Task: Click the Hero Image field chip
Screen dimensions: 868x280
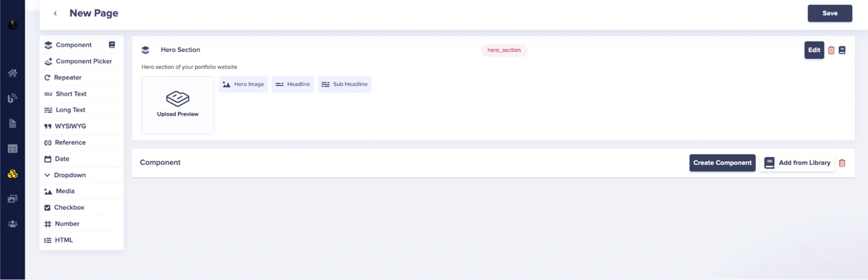Action: coord(244,85)
